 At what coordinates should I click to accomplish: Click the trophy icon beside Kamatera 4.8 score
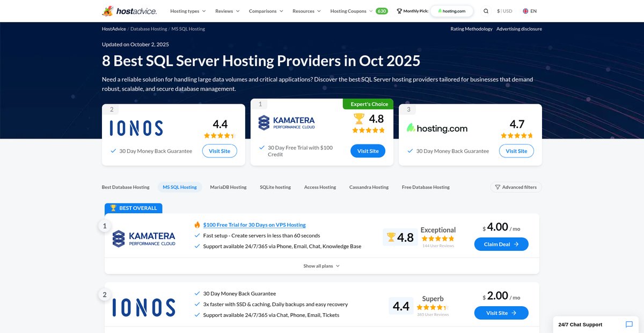pyautogui.click(x=391, y=237)
